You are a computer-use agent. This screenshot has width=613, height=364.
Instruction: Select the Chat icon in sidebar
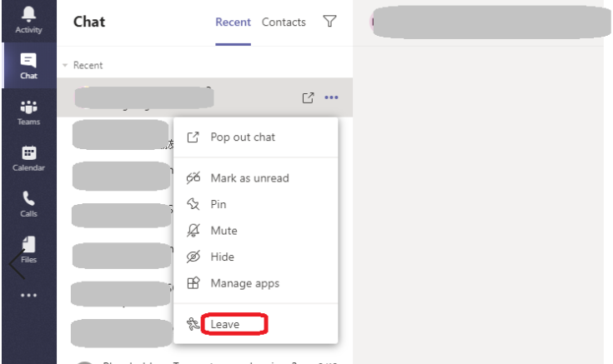click(x=28, y=66)
